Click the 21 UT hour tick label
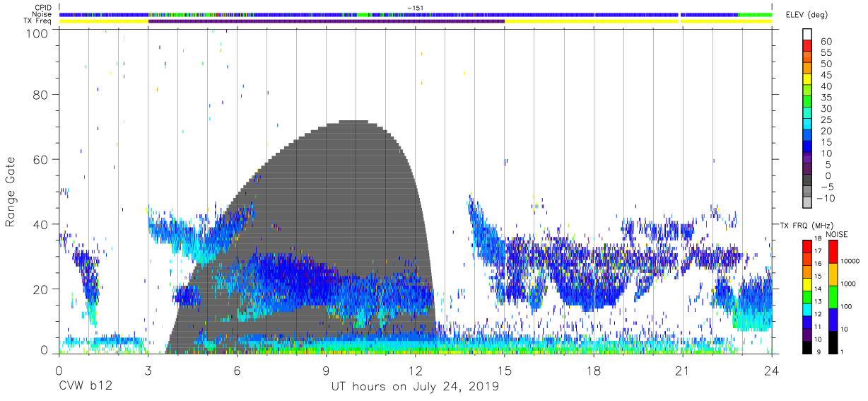The height and width of the screenshot is (401, 868). (683, 371)
